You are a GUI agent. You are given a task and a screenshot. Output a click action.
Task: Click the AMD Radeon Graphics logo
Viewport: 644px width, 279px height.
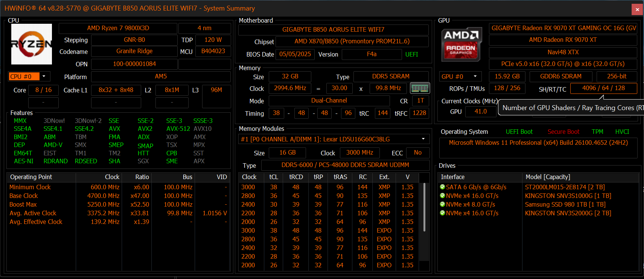(x=461, y=44)
